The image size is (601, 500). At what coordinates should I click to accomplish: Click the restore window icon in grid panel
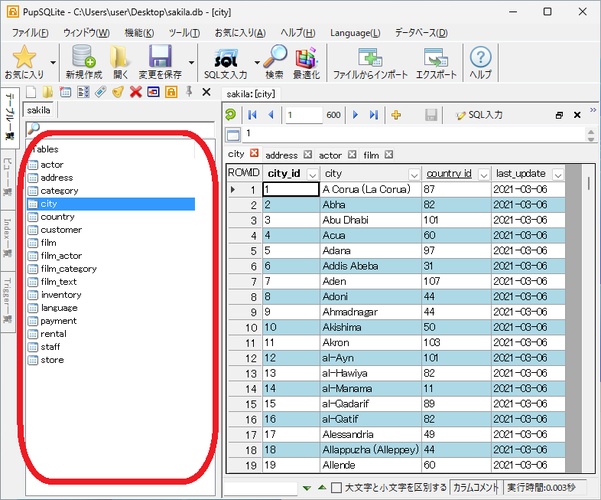click(x=559, y=115)
